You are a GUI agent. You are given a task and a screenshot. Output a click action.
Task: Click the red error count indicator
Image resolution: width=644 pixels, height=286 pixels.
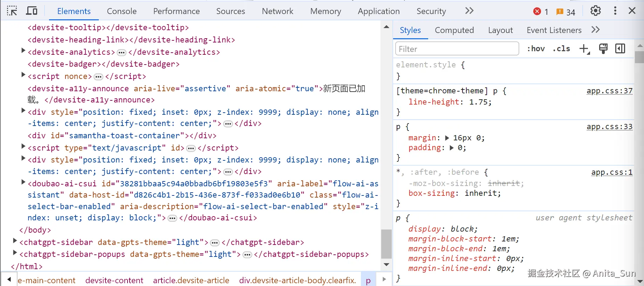(541, 12)
